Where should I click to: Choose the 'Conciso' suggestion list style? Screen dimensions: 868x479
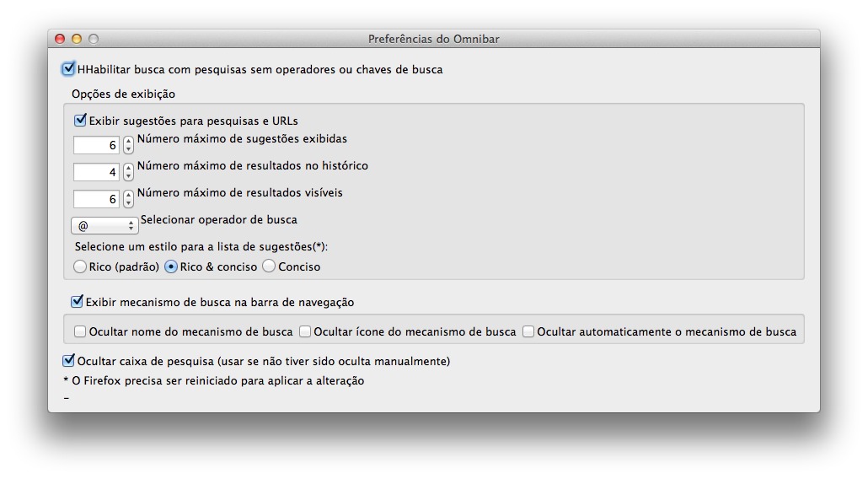269,267
